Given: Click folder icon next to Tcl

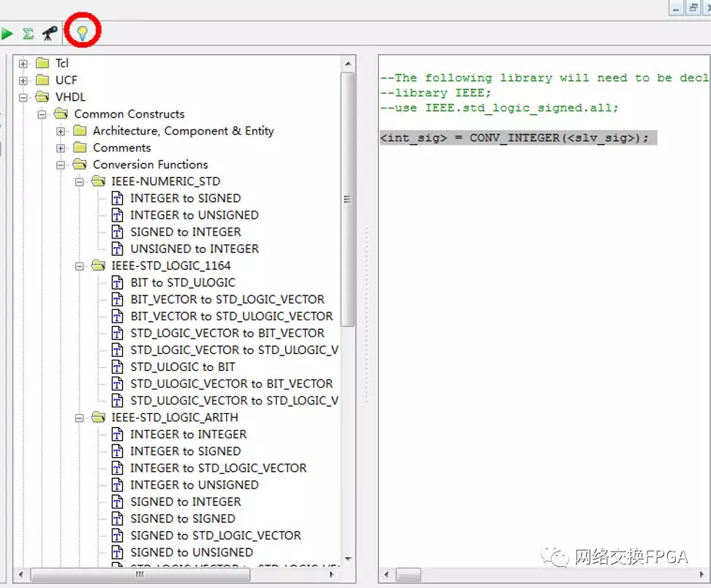Looking at the screenshot, I should coord(42,63).
